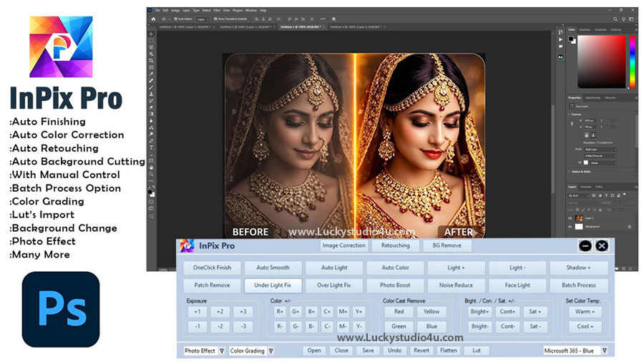The height and width of the screenshot is (362, 644).
Task: Click the InPix Pro panel logo icon
Action: [x=187, y=246]
